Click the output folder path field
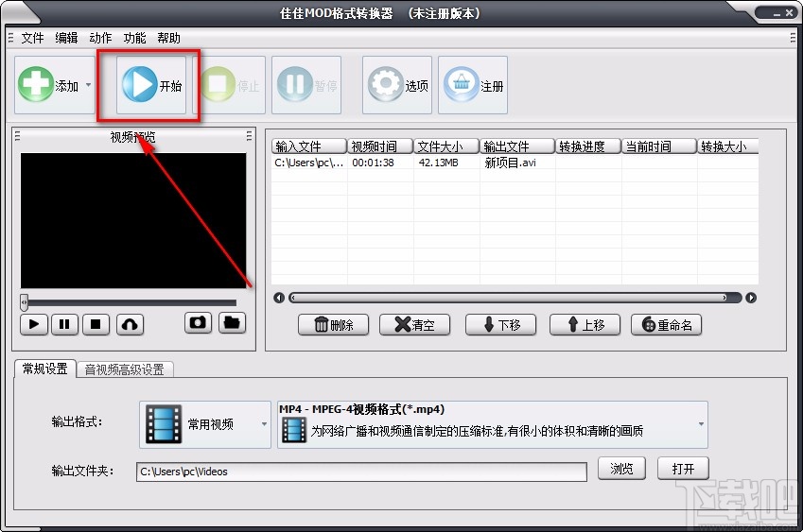The width and height of the screenshot is (803, 532). pyautogui.click(x=361, y=472)
